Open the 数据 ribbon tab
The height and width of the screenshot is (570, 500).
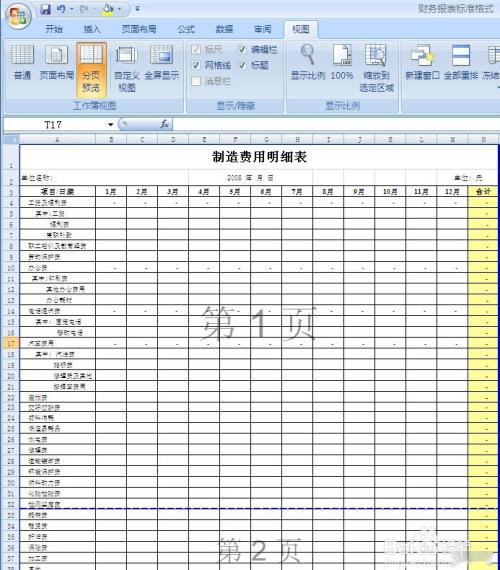[224, 29]
